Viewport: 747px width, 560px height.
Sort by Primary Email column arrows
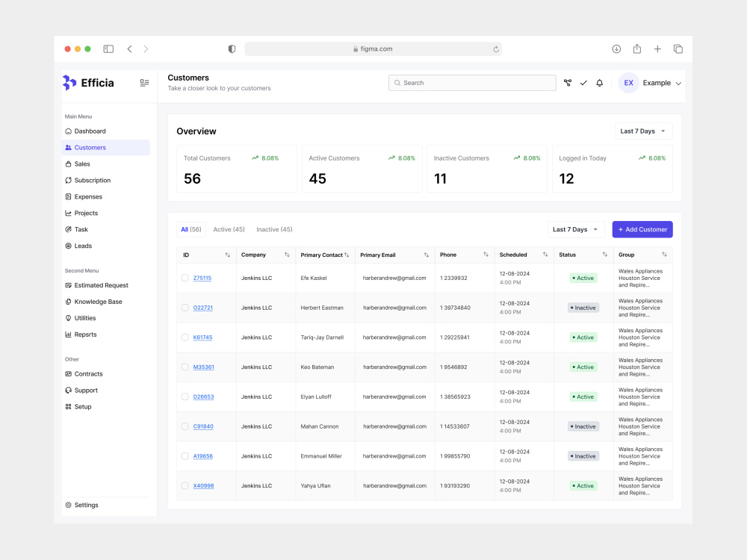click(x=427, y=255)
